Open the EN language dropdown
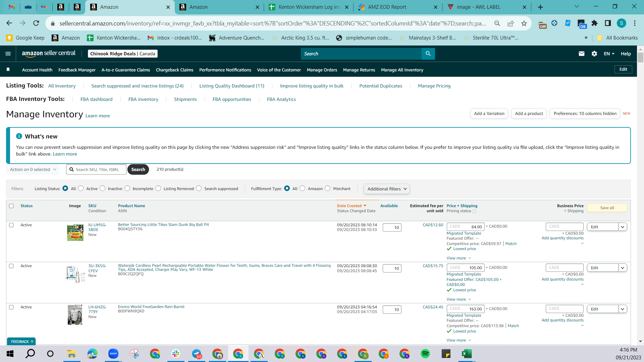The width and height of the screenshot is (644, 362). [x=609, y=54]
